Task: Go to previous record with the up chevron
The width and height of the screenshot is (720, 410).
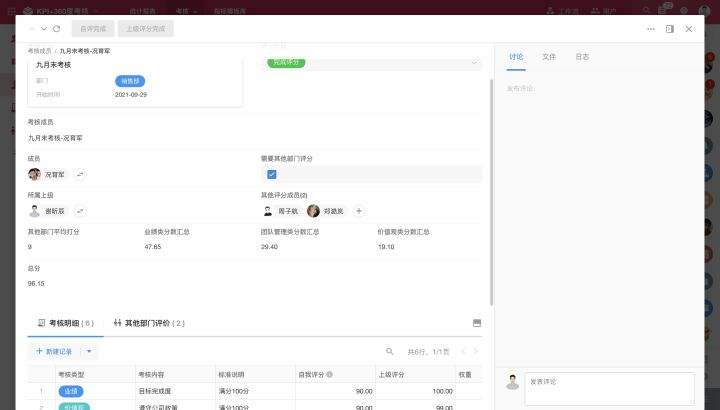Action: 32,28
